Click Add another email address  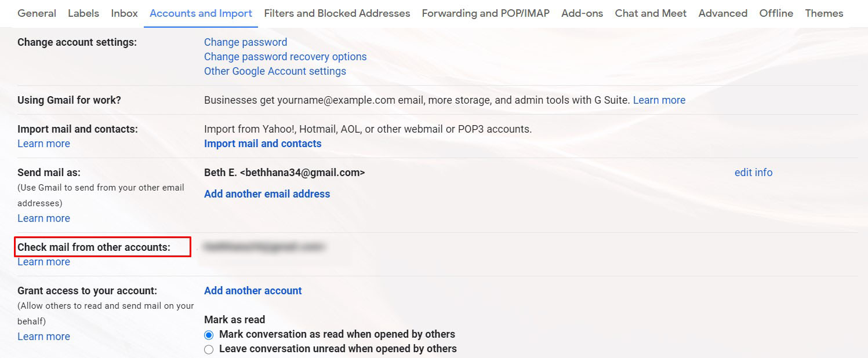267,194
